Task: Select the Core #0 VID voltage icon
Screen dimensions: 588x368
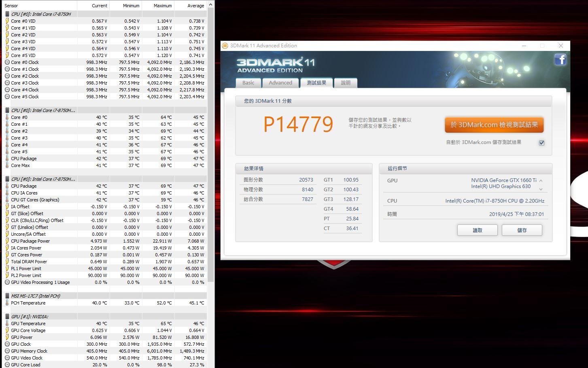Action: tap(7, 21)
